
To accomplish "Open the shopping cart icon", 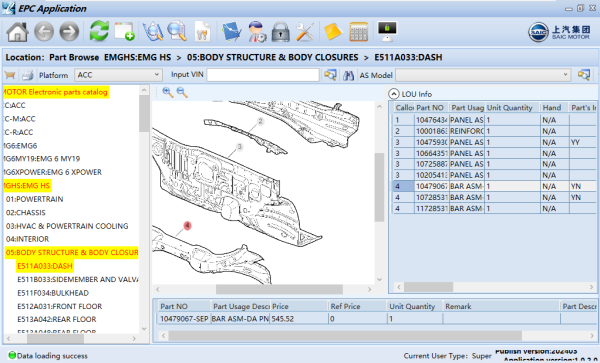I will [x=10, y=75].
